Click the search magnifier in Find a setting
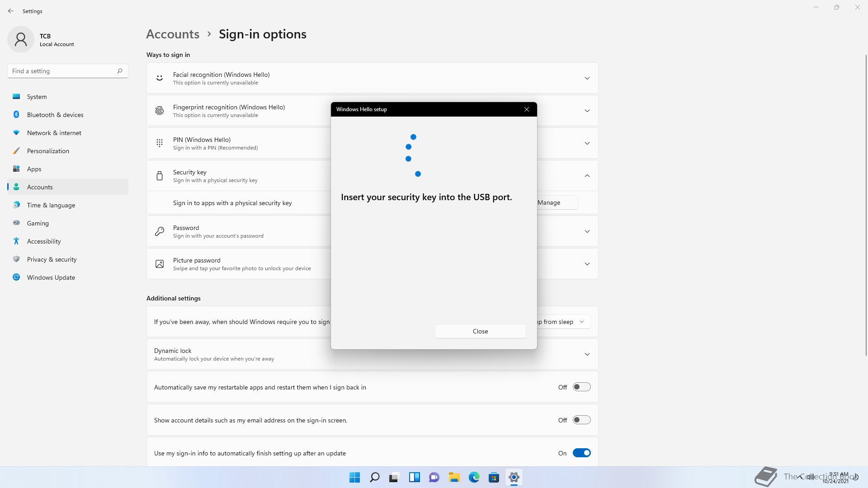 pyautogui.click(x=120, y=71)
